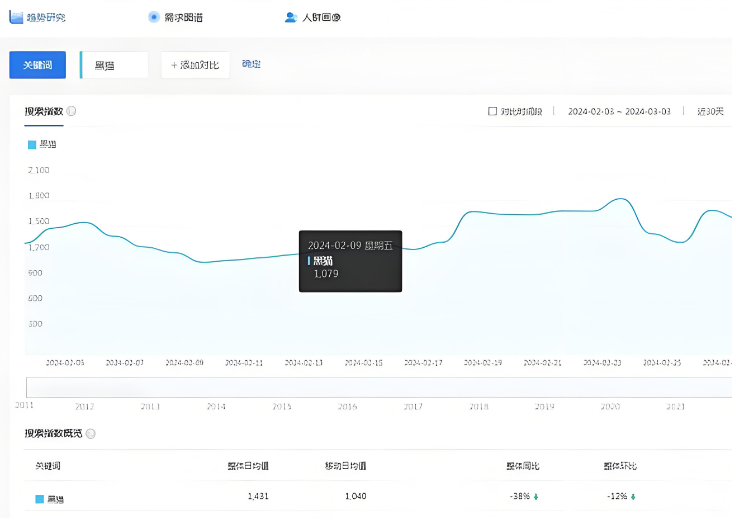
Task: Click the 2,100 y-axis label
Action: click(38, 170)
